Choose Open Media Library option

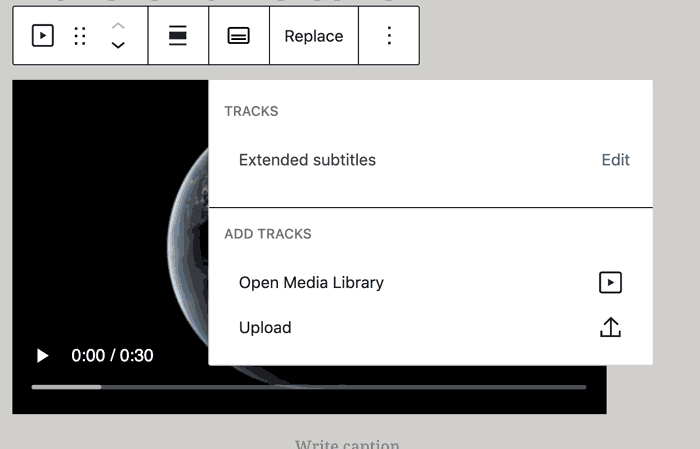coord(311,283)
